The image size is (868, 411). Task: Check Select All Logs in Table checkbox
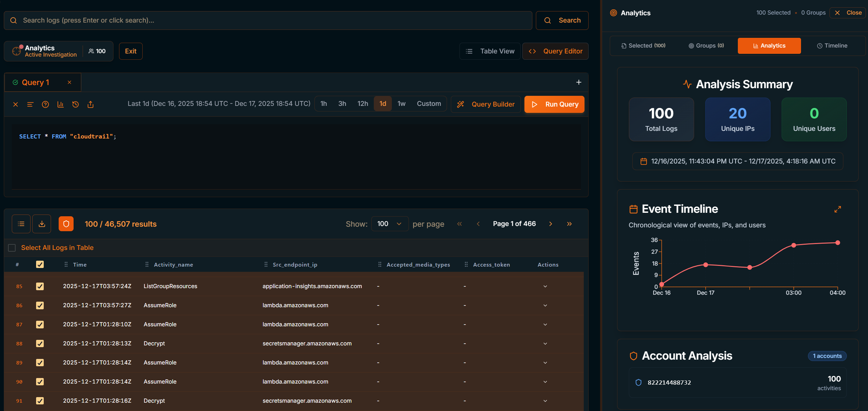[12, 248]
